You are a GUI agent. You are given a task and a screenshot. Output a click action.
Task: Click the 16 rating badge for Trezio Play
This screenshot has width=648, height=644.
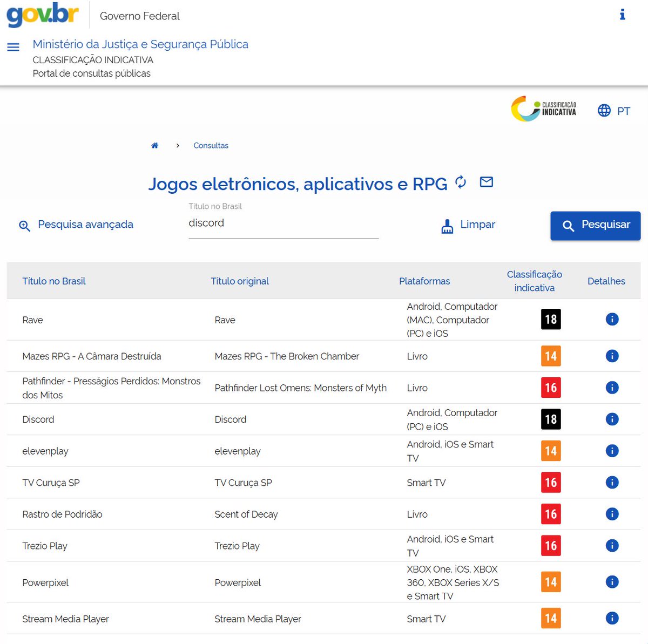[551, 546]
